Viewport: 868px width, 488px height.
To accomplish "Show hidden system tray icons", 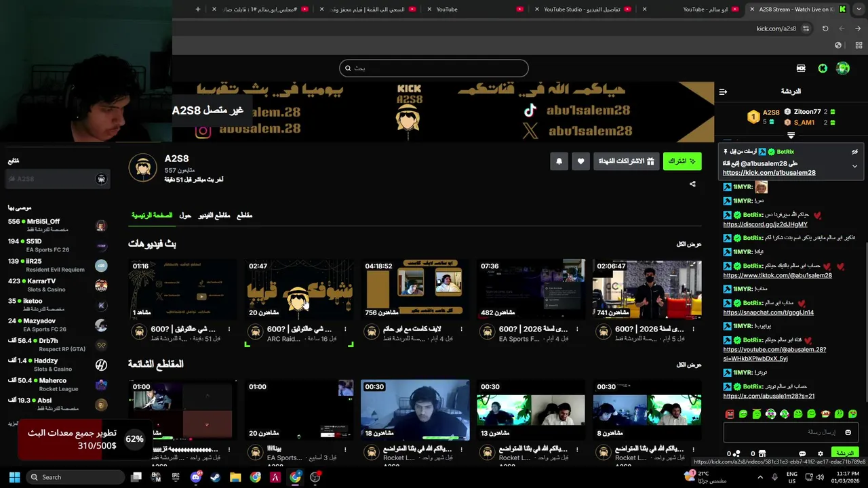I will coord(759,477).
